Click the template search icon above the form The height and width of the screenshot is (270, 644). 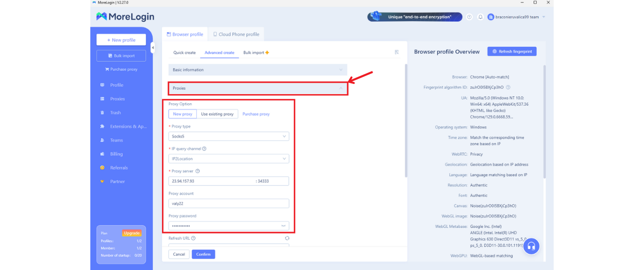tap(397, 52)
